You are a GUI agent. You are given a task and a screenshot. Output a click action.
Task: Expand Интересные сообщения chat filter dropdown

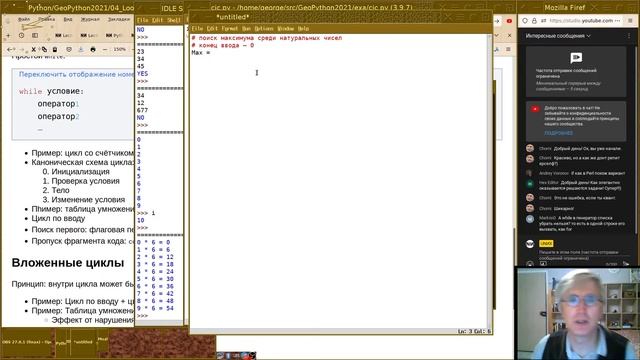coord(558,36)
